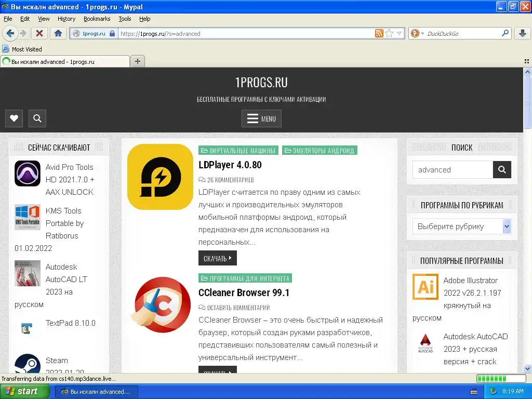Open the Bookmarks menu
This screenshot has width=532, height=399.
click(97, 19)
